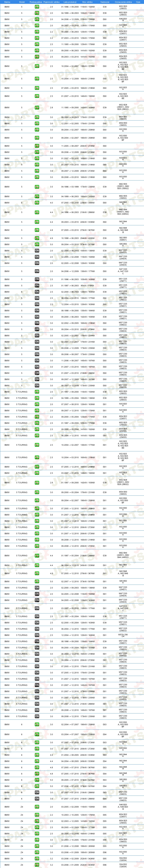Click E86 body cell in 195kW / 265KM row
144x868 pixels.
coord(105,853)
